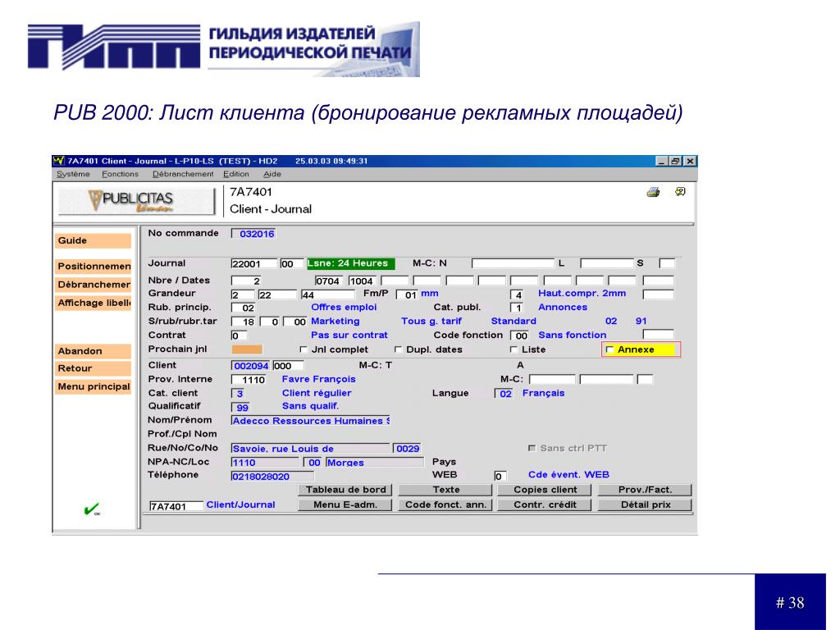Click the Code fonct. ann. button
Image resolution: width=840 pixels, height=630 pixels.
pyautogui.click(x=445, y=504)
